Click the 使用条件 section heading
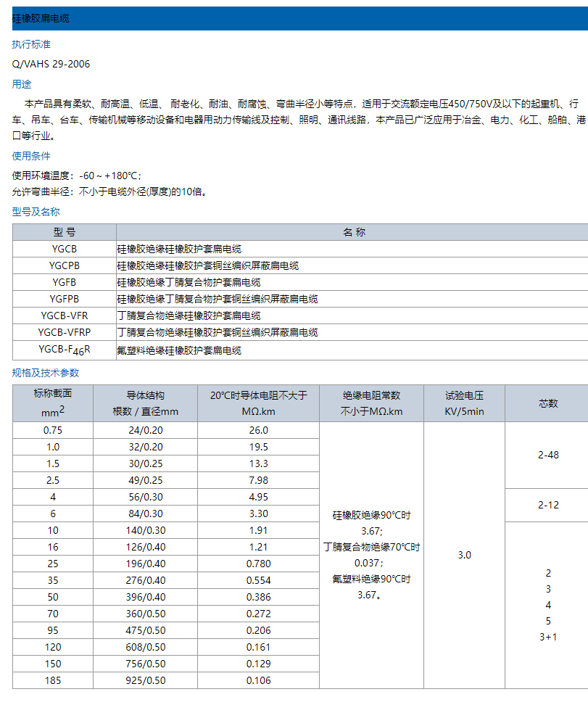Screen dimensions: 588x705 31,156
